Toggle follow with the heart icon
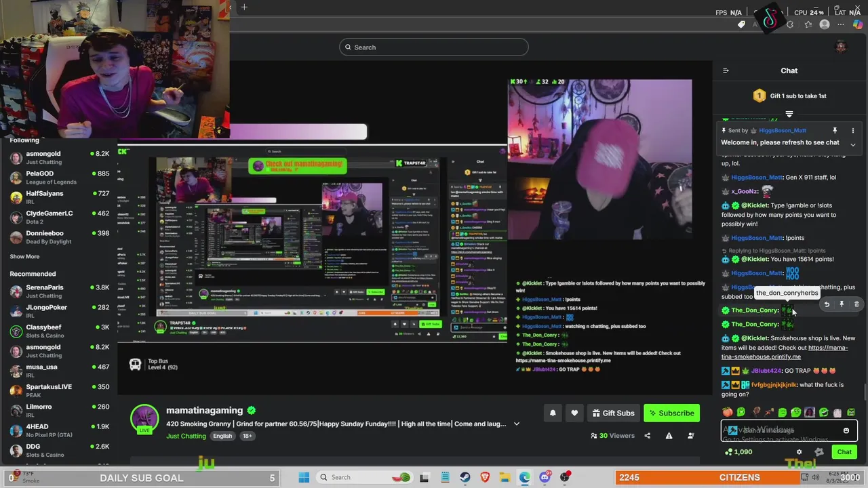Image resolution: width=868 pixels, height=488 pixels. (574, 413)
